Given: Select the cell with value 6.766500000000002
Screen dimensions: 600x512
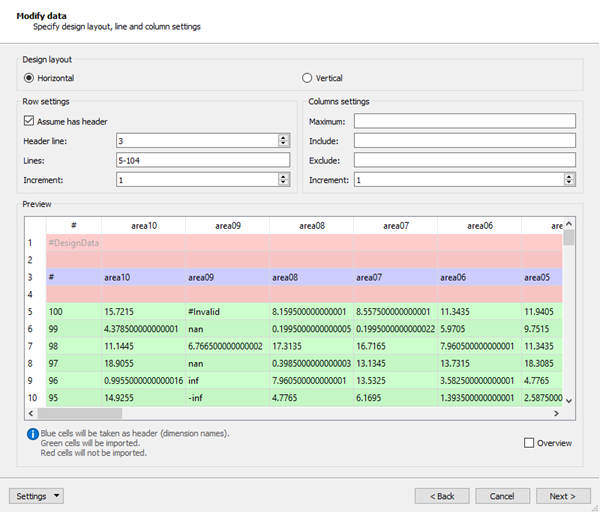Looking at the screenshot, I should coord(228,346).
